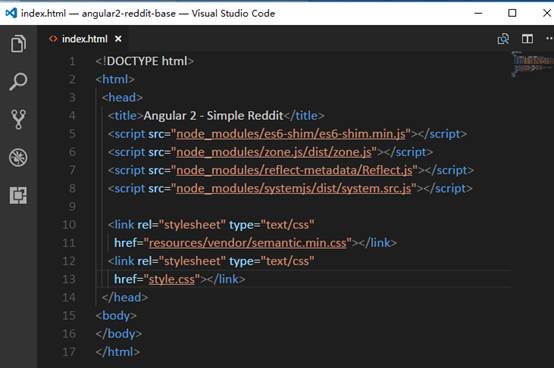This screenshot has height=368, width=554.
Task: Open the Search panel in activity bar
Action: (x=18, y=82)
